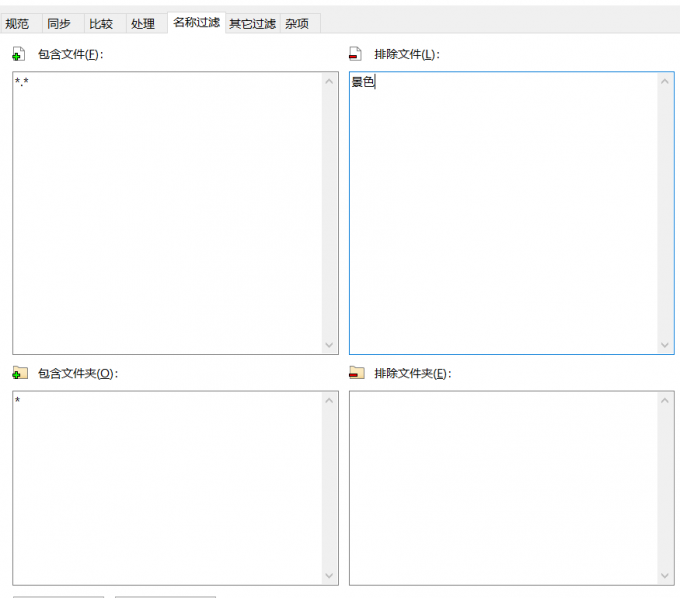
Task: Open the 比较 tab
Action: click(101, 23)
